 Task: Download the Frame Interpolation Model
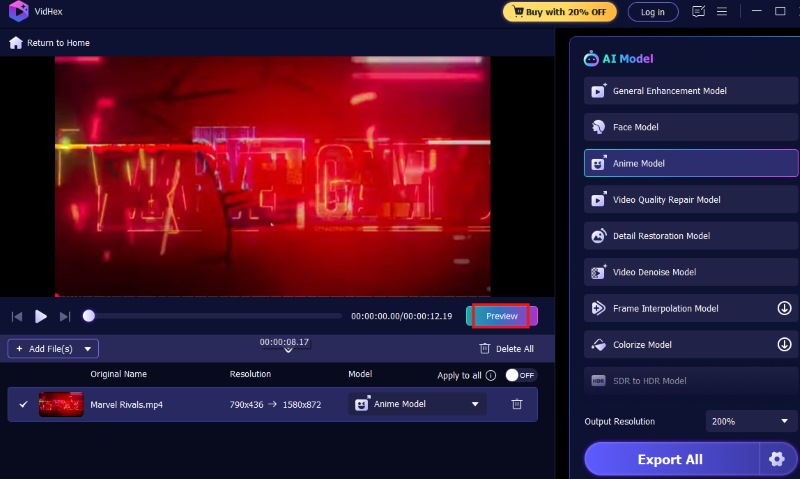click(784, 309)
